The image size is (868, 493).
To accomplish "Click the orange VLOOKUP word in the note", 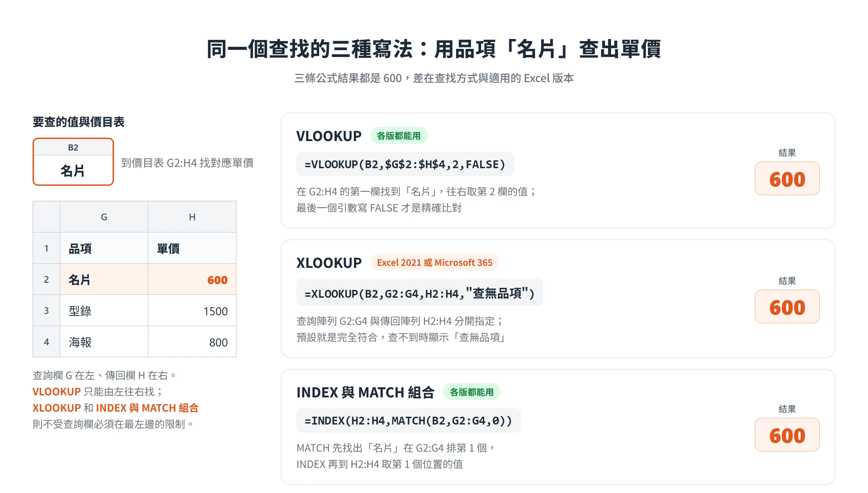I will [x=57, y=392].
